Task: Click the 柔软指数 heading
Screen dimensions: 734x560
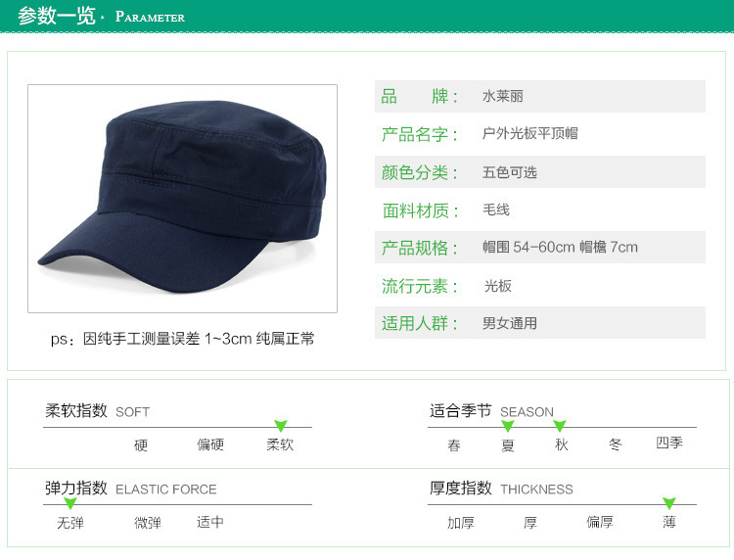Action: [x=76, y=410]
